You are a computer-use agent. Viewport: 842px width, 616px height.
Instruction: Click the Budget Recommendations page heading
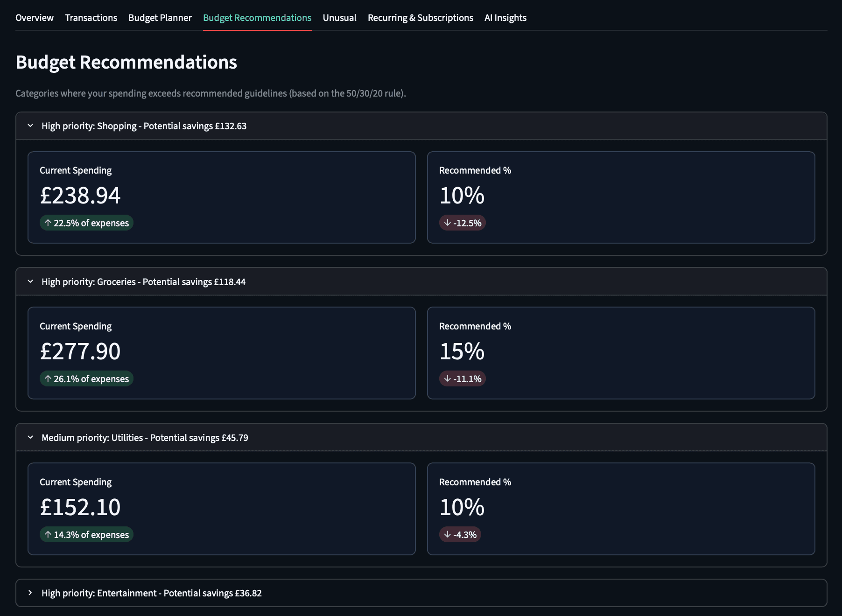pos(126,62)
